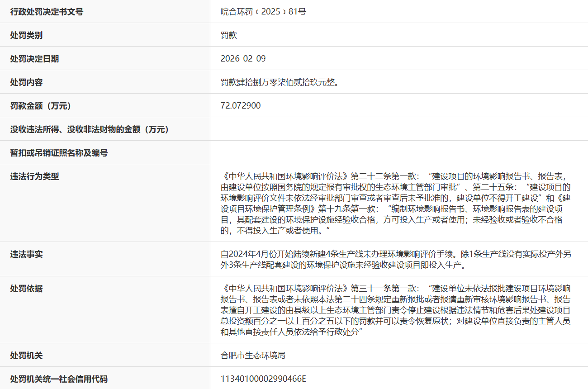Click the 处罚决定日期 label
The image size is (588, 389).
coord(34,59)
